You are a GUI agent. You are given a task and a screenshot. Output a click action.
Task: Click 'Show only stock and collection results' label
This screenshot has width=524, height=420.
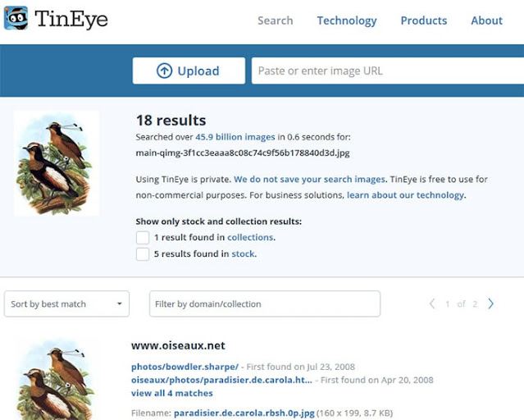219,221
